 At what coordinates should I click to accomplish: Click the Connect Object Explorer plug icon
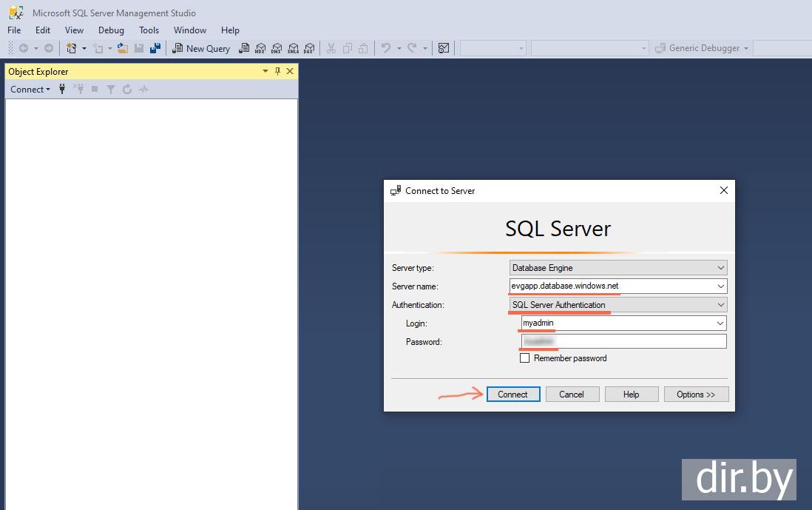(62, 90)
